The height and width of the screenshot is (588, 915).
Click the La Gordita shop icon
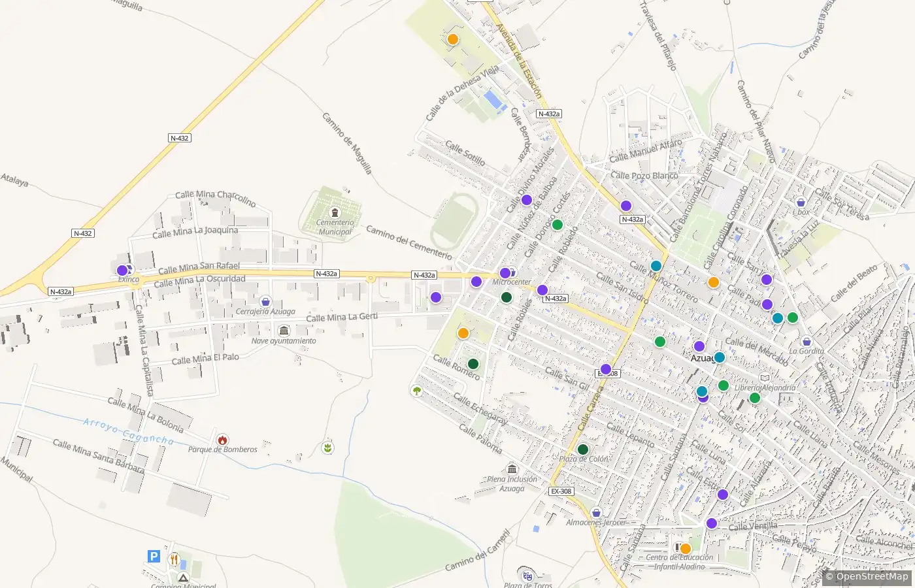click(x=807, y=341)
